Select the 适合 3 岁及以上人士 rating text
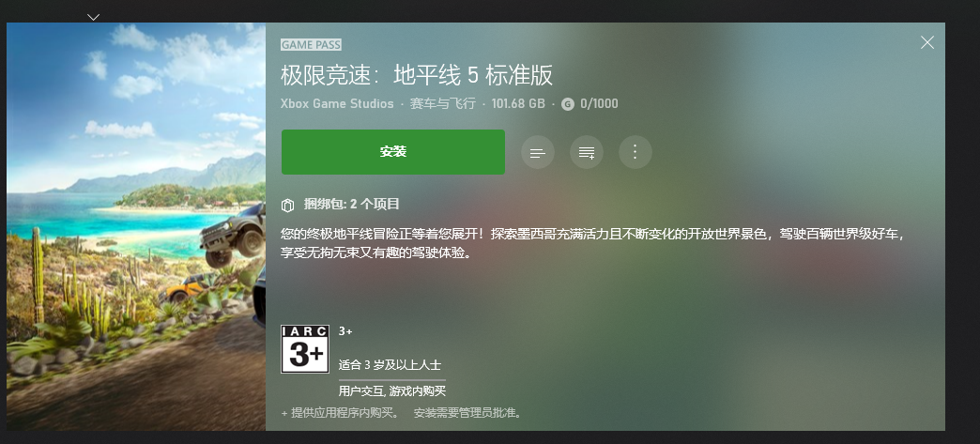This screenshot has width=980, height=444. (x=390, y=364)
